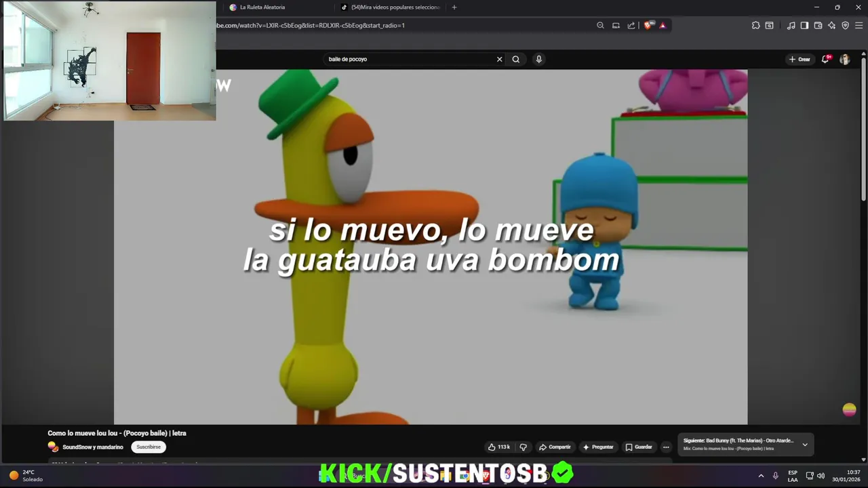Click the taskbar microphone tray icon

[x=775, y=476]
